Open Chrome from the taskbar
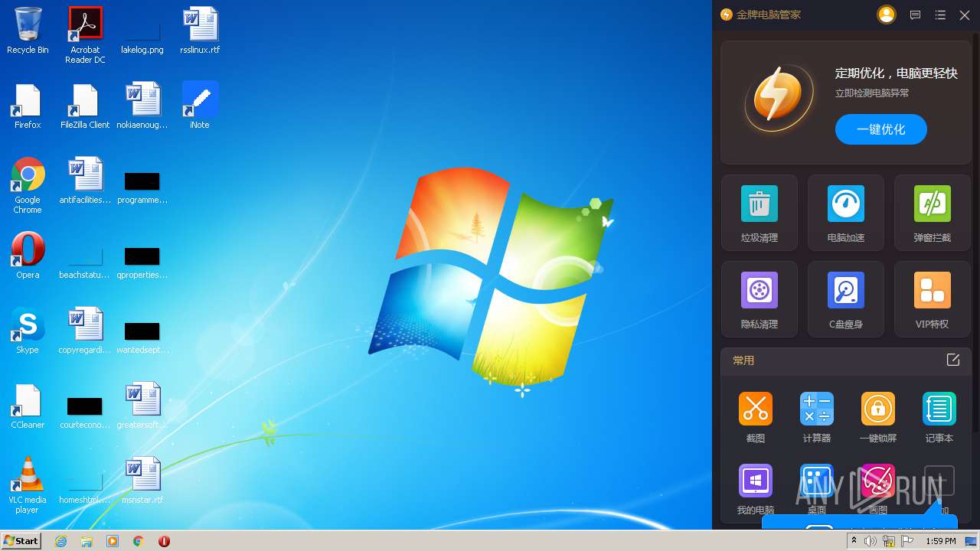This screenshot has height=551, width=980. click(x=139, y=541)
